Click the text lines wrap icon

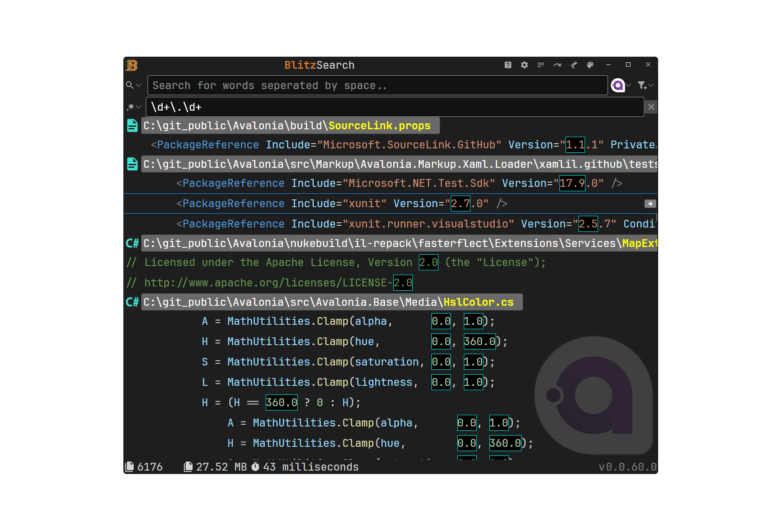tap(541, 65)
